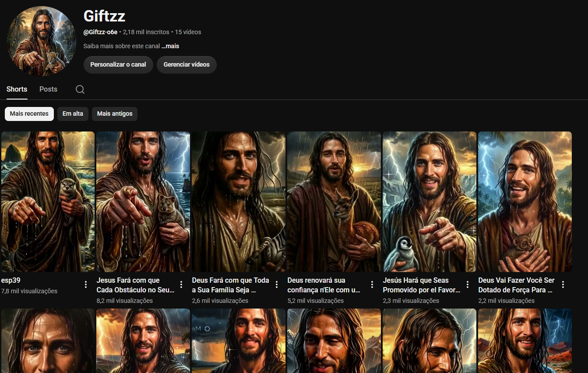The height and width of the screenshot is (373, 588).
Task: Click "Saiba mais sobre este canal" text
Action: click(x=121, y=46)
